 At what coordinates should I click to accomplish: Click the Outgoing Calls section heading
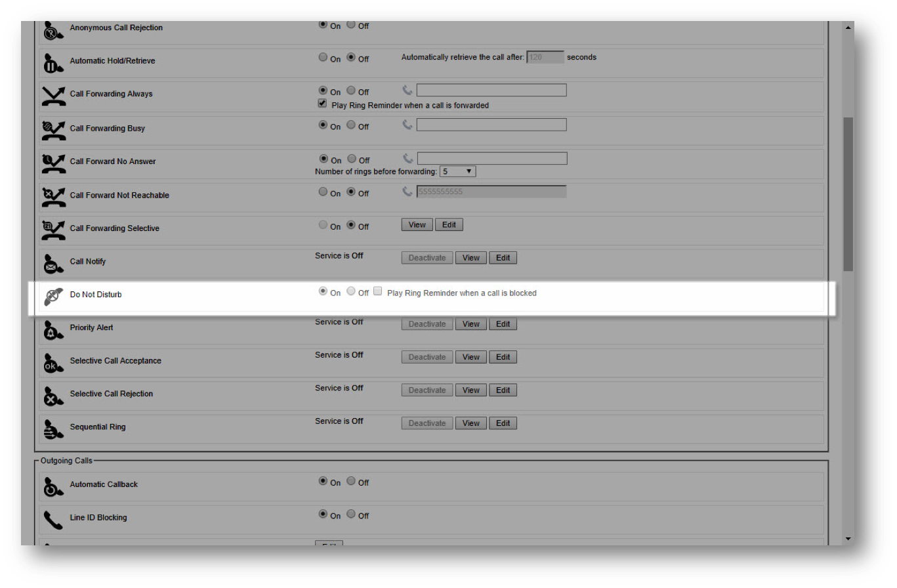click(x=66, y=461)
